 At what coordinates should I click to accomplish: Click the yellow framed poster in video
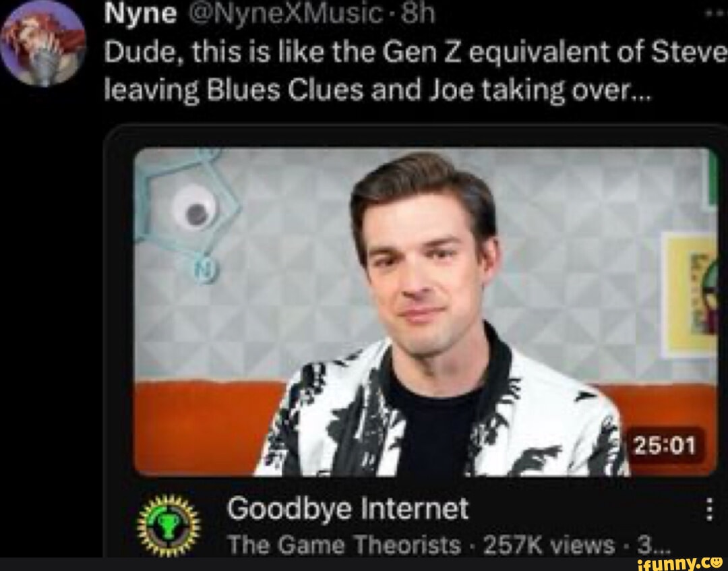[x=689, y=295]
